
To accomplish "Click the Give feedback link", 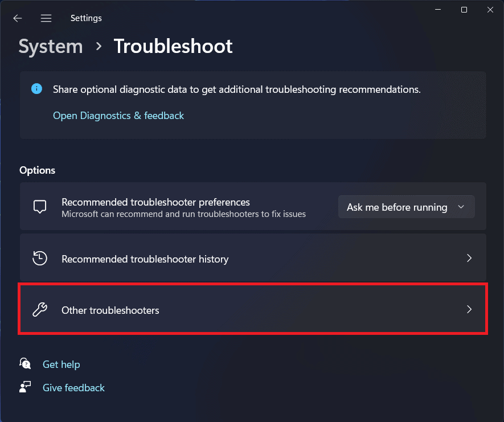I will pyautogui.click(x=74, y=388).
